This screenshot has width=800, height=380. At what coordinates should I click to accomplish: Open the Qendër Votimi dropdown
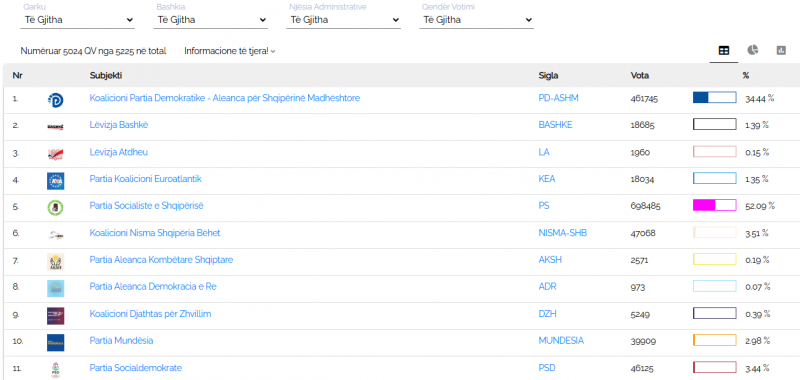[477, 20]
